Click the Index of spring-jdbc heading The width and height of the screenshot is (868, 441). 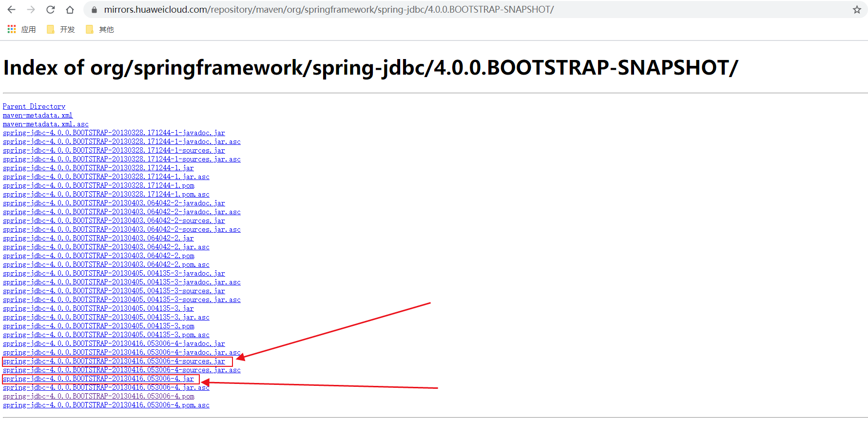[370, 68]
